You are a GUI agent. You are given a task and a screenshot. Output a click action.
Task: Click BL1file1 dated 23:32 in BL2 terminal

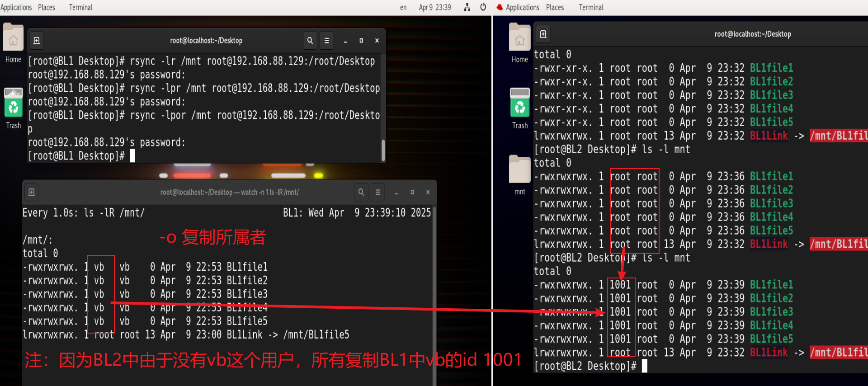coord(772,68)
